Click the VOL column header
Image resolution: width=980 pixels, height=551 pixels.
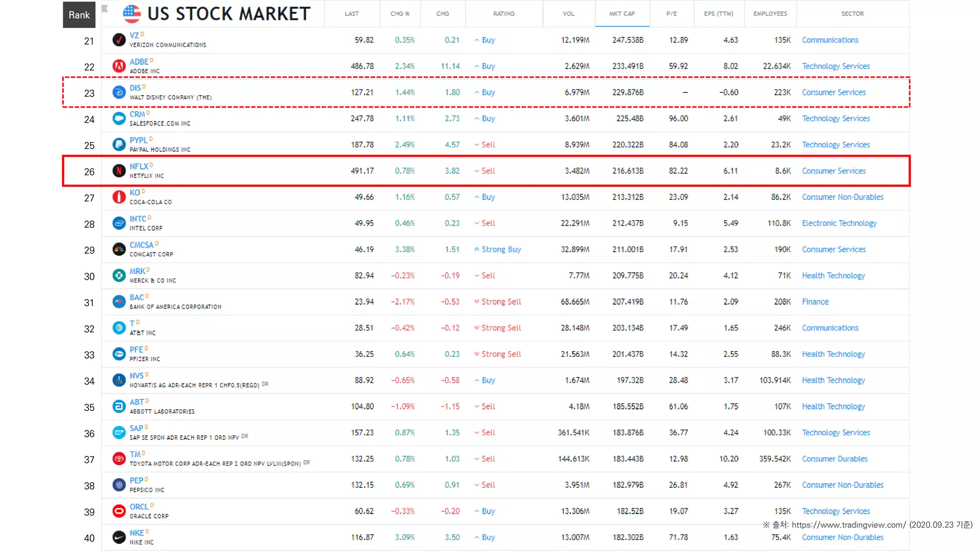click(568, 13)
